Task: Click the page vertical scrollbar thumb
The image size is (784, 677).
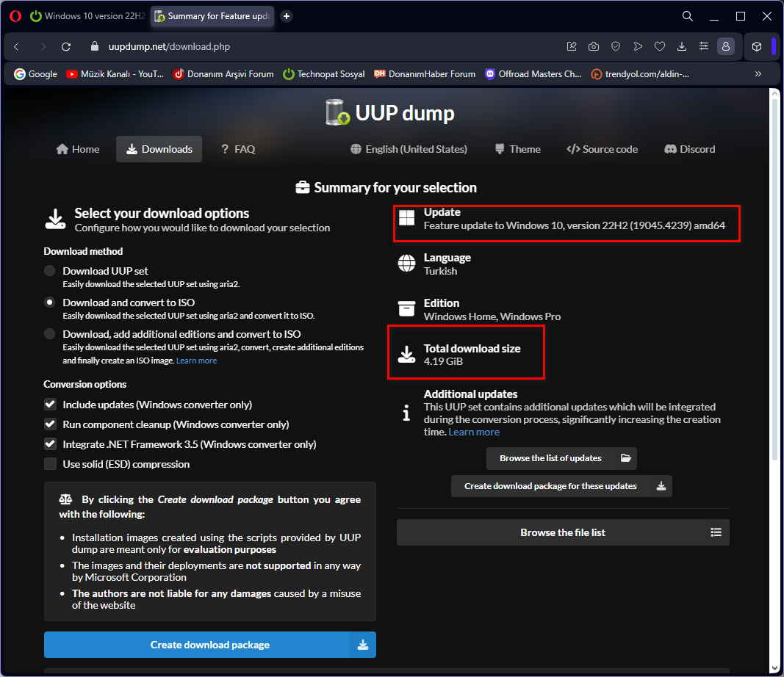Action: click(774, 280)
